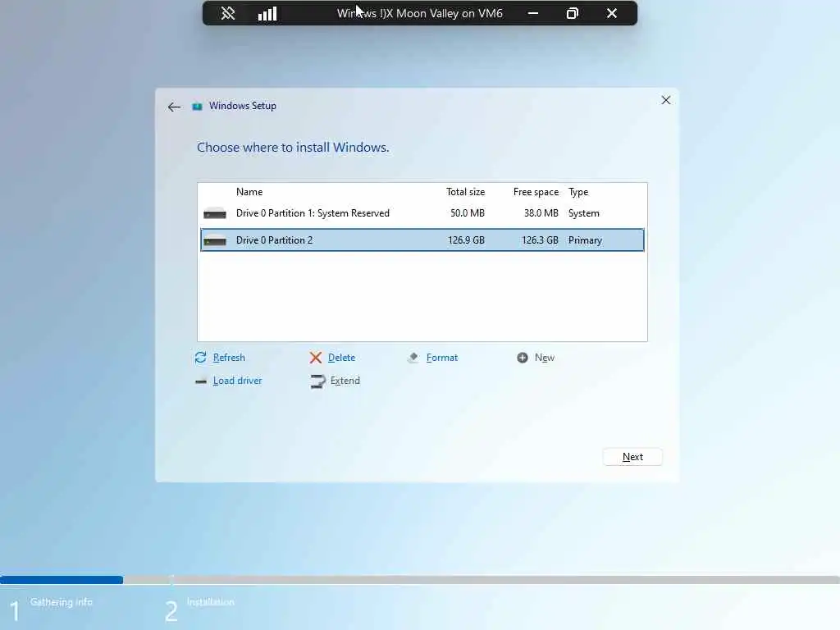Click the Gathering info step label
Screen dimensions: 840x630
(x=61, y=602)
